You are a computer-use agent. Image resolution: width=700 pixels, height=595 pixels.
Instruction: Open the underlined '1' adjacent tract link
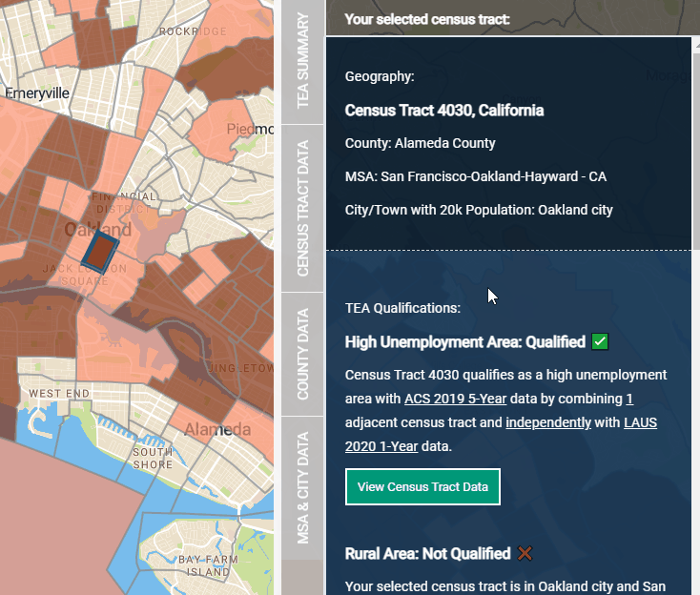click(629, 399)
